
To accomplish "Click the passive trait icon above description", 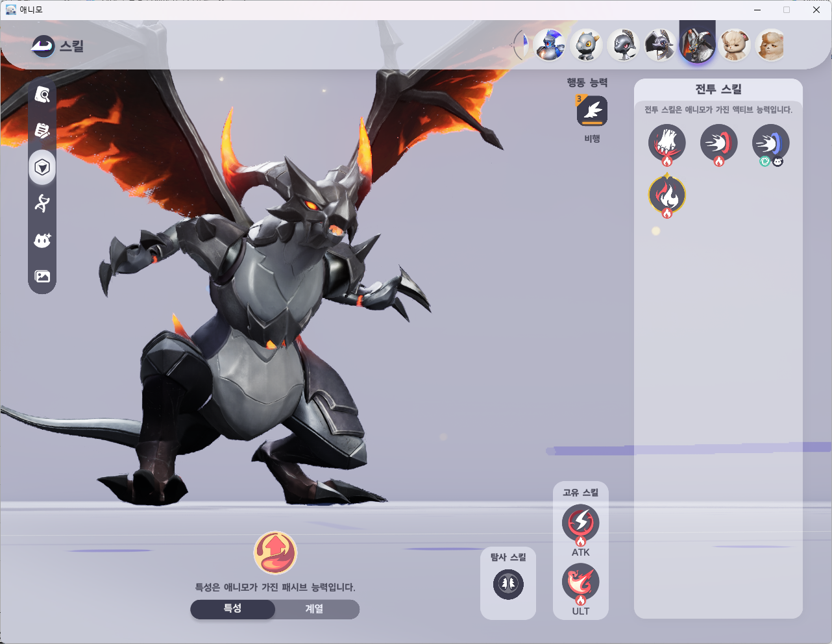I will pos(275,553).
